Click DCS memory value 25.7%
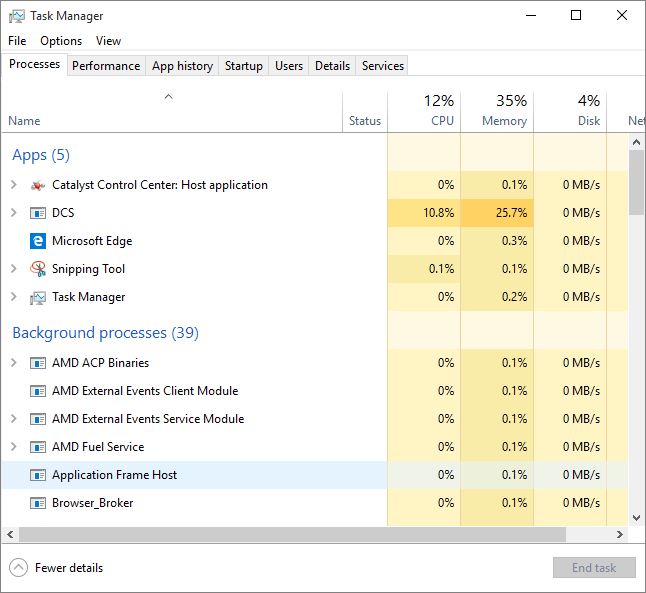 [x=511, y=213]
